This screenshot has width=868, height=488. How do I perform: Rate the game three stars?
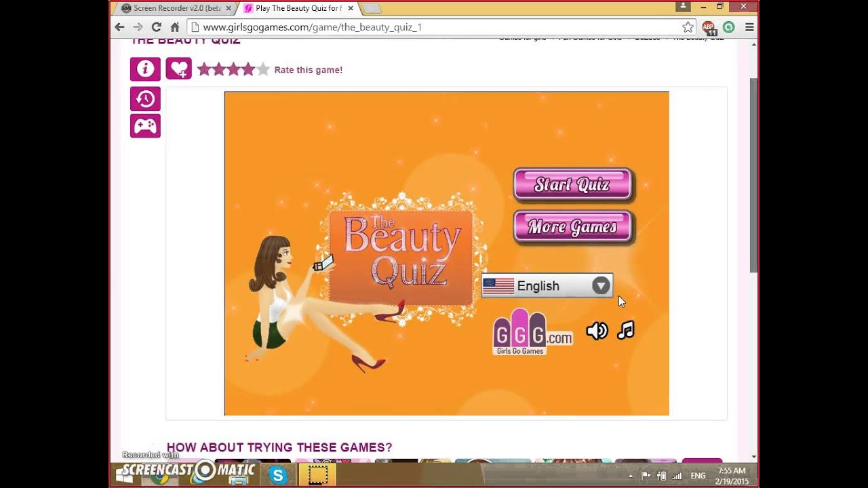tap(234, 69)
